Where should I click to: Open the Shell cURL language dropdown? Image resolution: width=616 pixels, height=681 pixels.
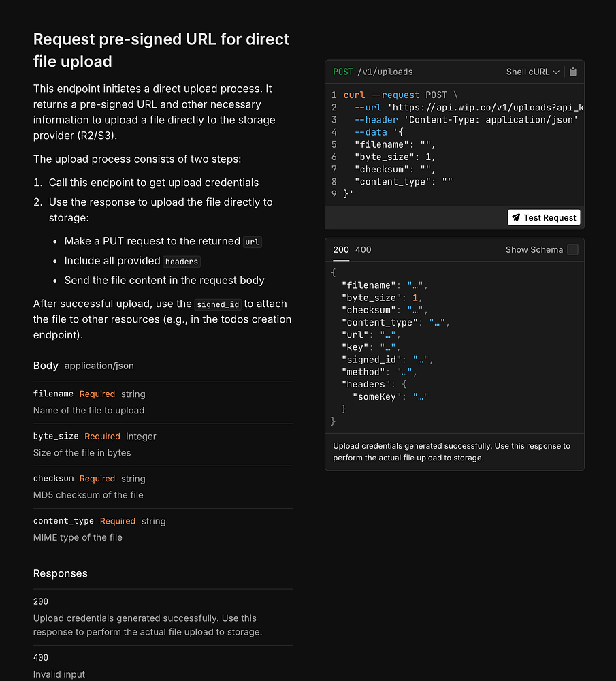(532, 72)
